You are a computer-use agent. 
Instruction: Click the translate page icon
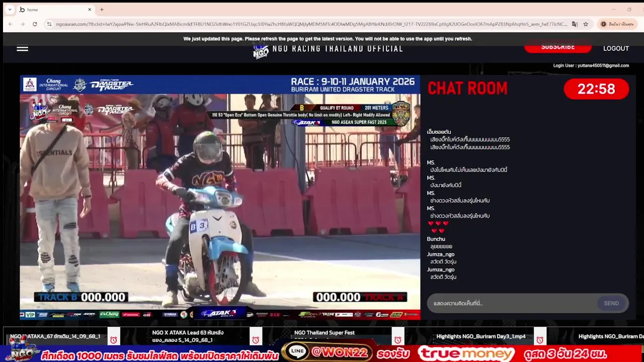[575, 24]
